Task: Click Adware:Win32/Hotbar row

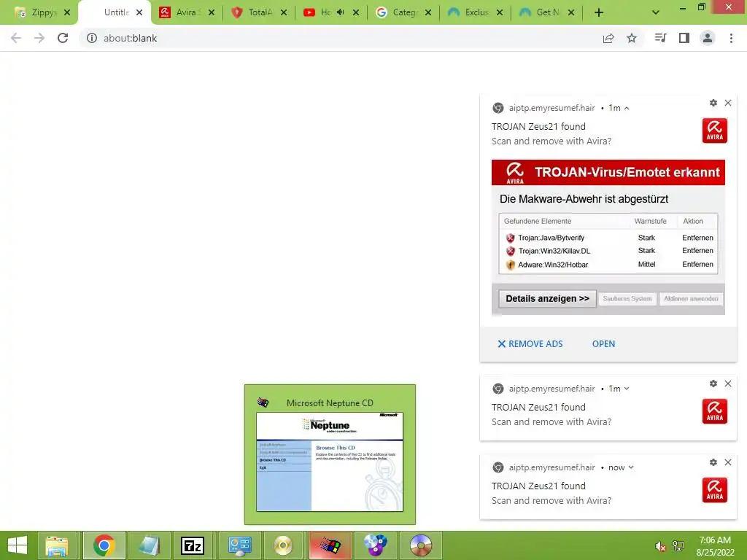Action: (608, 264)
